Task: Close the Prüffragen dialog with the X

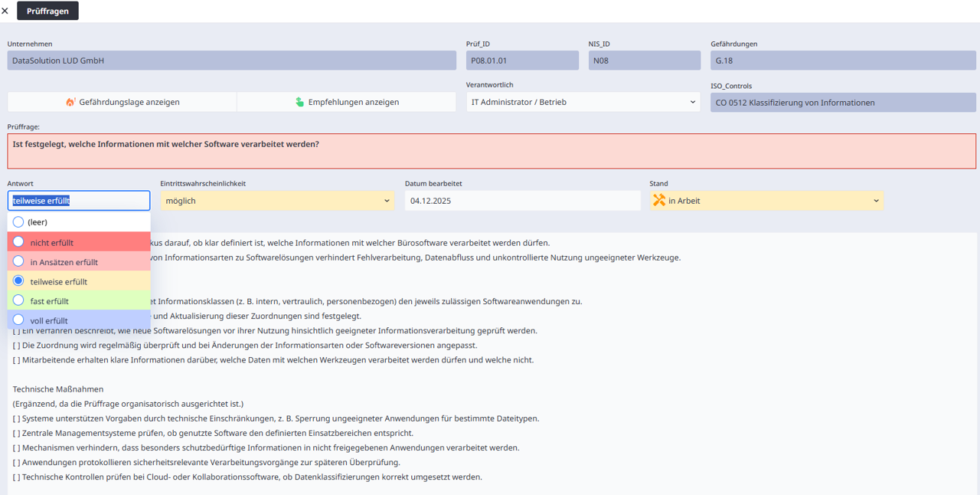Action: (5, 11)
